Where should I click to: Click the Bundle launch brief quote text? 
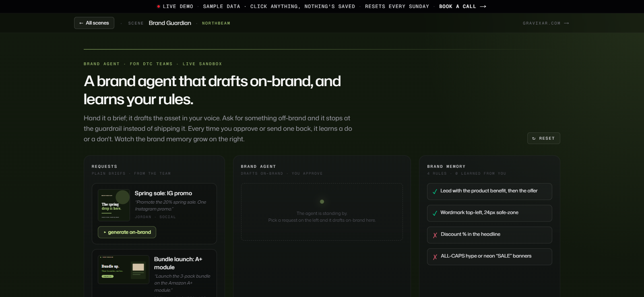(x=182, y=283)
